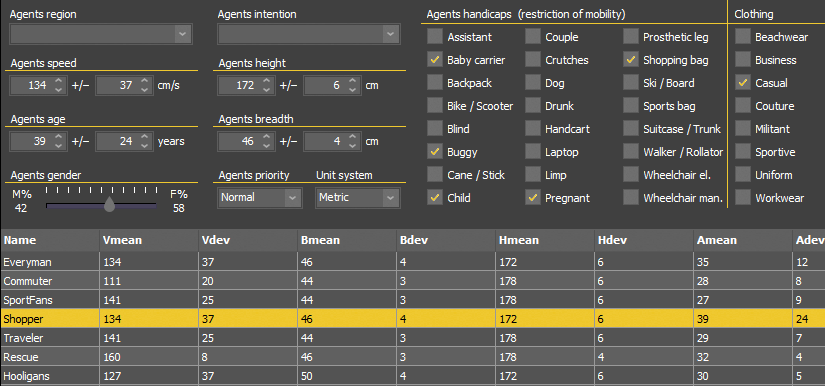Uncheck the Child handicap
The width and height of the screenshot is (825, 386).
pos(435,198)
